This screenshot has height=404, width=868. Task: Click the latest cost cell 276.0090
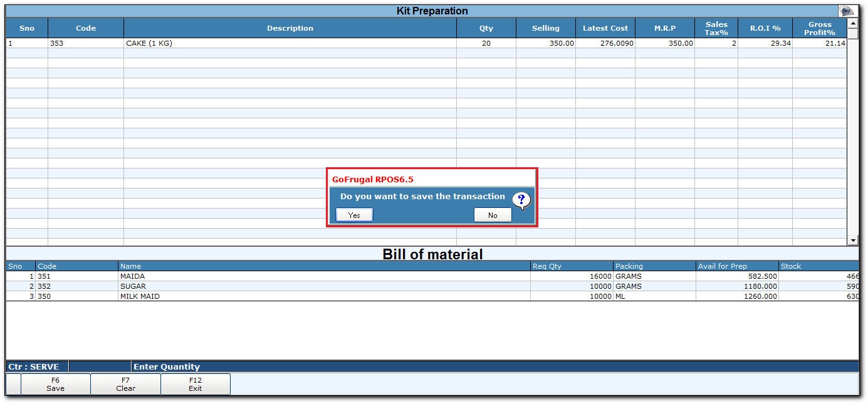(605, 43)
